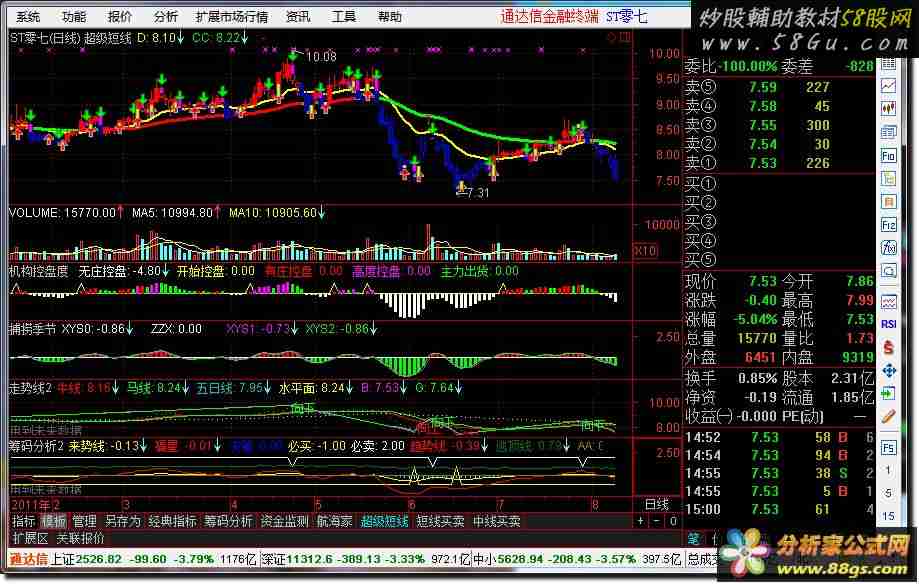
Task: Click the 日线 period label
Action: (656, 504)
